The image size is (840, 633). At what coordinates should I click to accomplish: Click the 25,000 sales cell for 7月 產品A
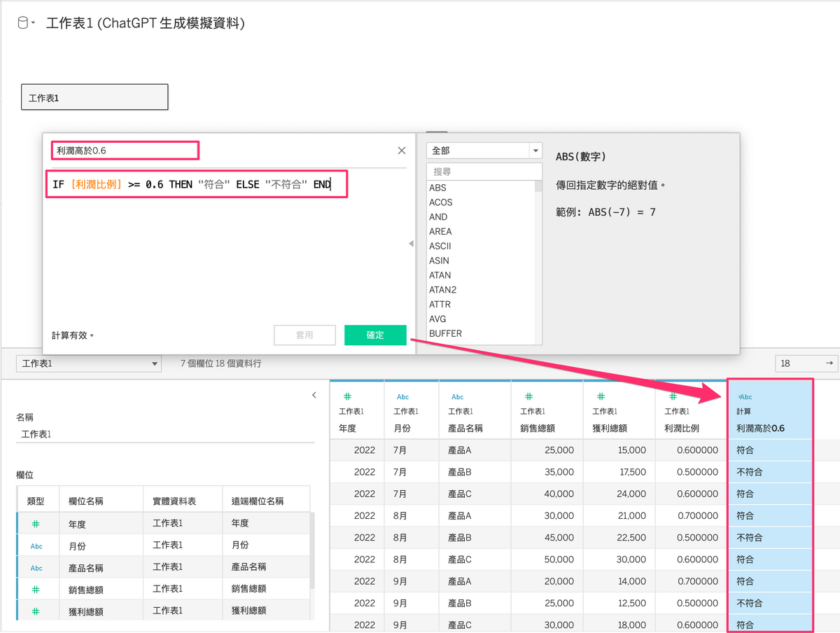tap(547, 450)
